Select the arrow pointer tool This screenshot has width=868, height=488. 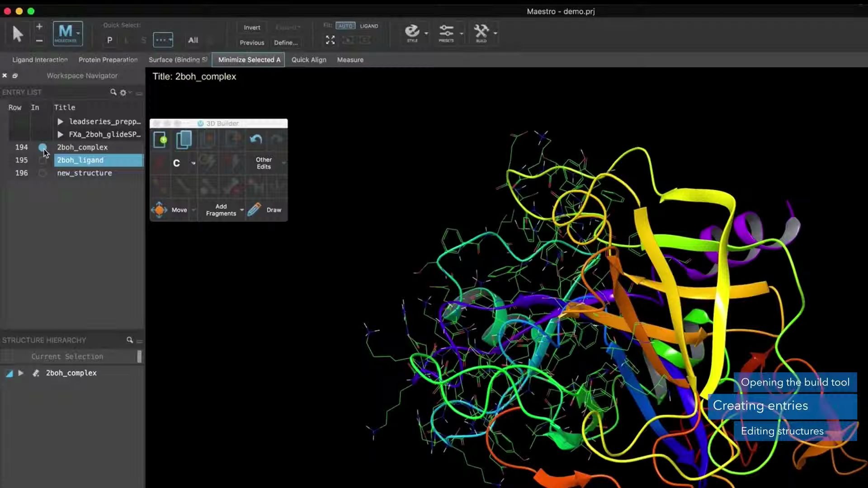click(x=18, y=33)
